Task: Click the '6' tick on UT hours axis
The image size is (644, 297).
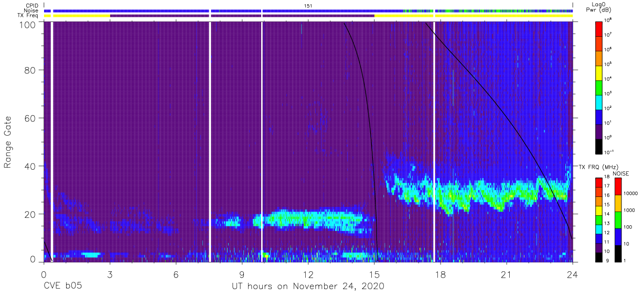Action: click(176, 274)
